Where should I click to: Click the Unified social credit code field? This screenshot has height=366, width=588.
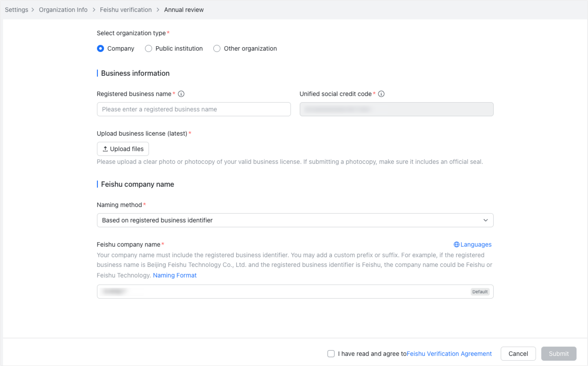[396, 109]
